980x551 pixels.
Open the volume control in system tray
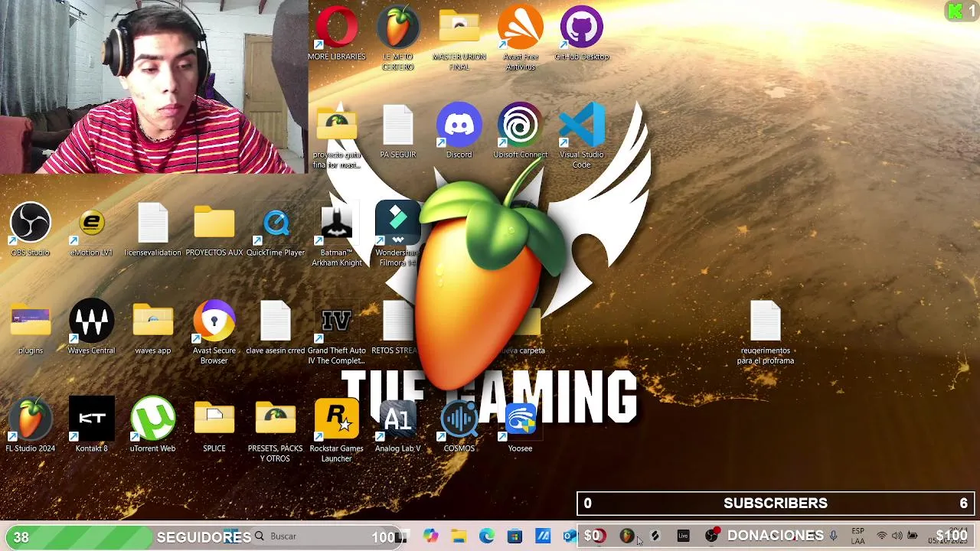[897, 536]
